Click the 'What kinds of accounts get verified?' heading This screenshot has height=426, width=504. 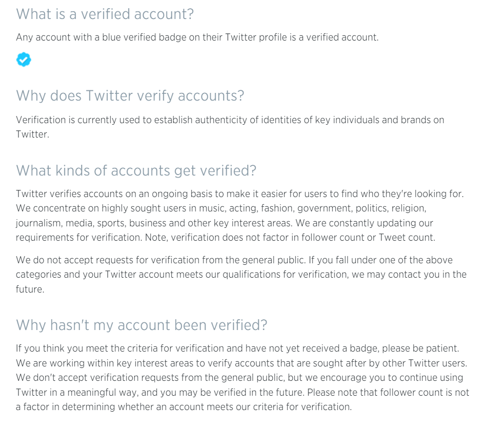(136, 171)
